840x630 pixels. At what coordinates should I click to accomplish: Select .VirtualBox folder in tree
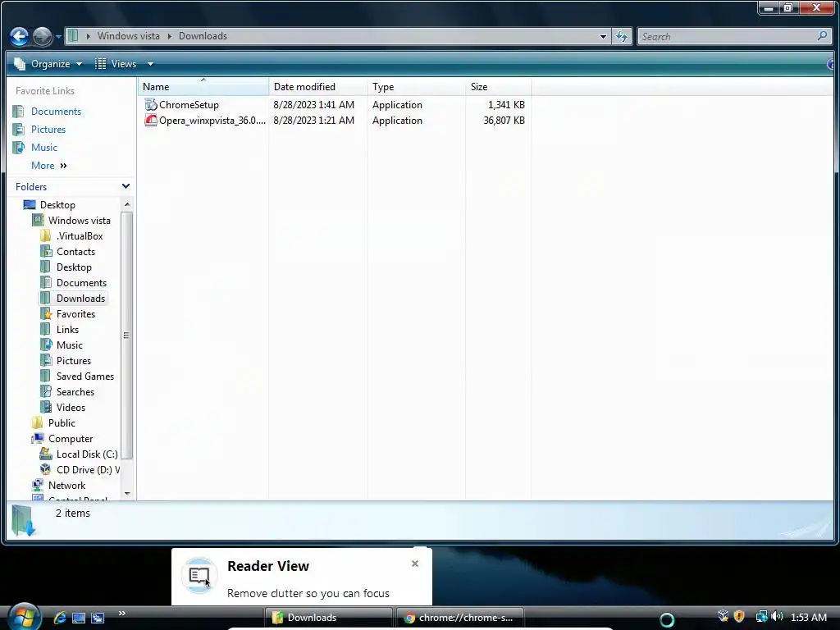80,236
